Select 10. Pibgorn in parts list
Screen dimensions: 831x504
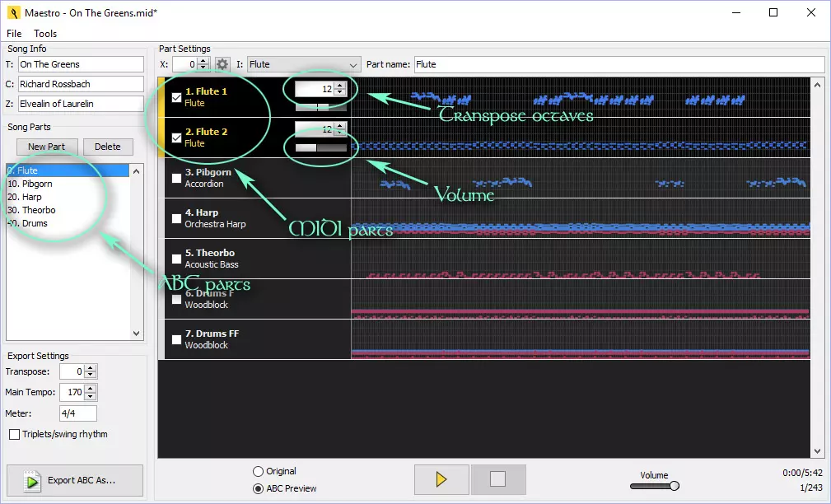point(68,184)
